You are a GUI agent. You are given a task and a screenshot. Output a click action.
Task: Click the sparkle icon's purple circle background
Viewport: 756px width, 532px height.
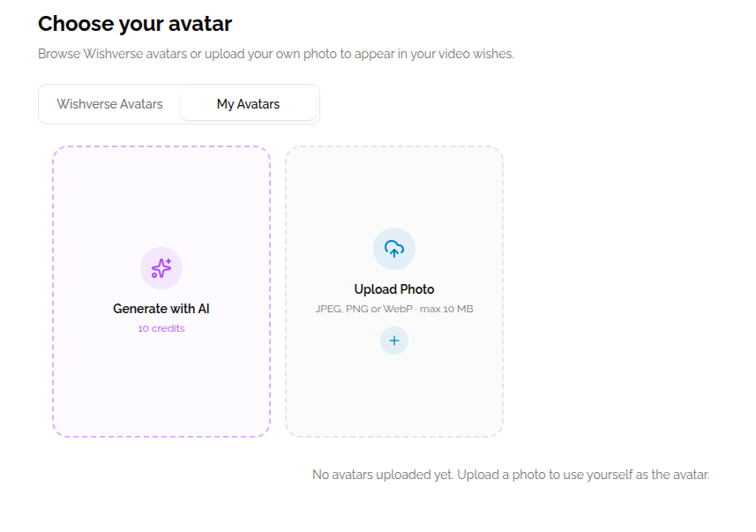(161, 267)
